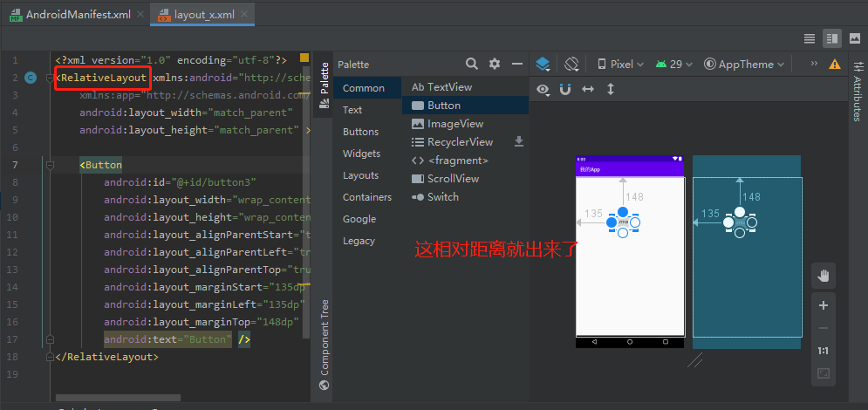The image size is (868, 410).
Task: Open view options eye menu
Action: click(x=543, y=89)
